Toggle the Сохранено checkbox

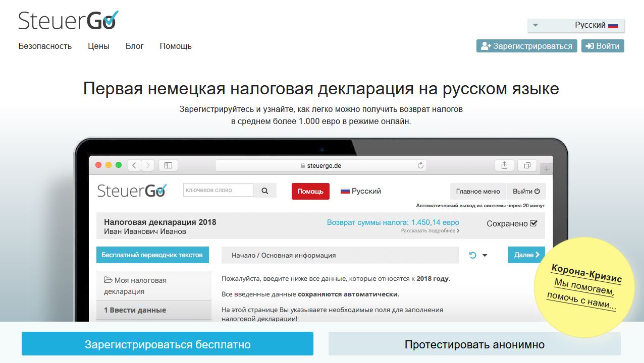point(534,223)
